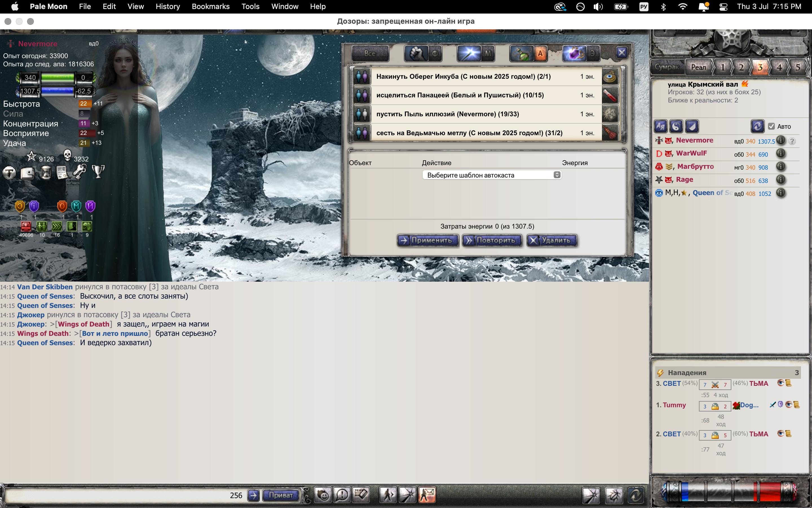
Task: Click the refresh arrows icon in bottom bar
Action: tap(636, 495)
